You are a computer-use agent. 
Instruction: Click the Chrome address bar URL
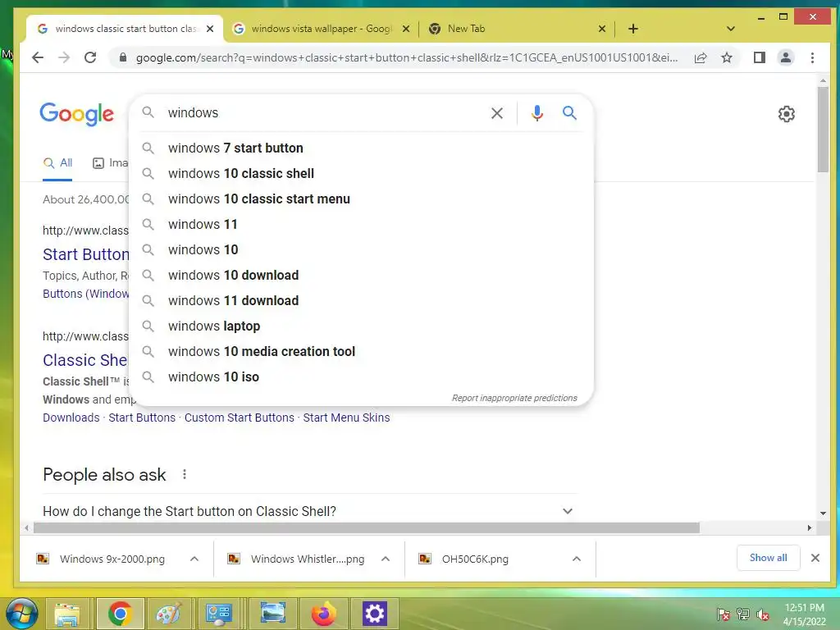click(407, 58)
